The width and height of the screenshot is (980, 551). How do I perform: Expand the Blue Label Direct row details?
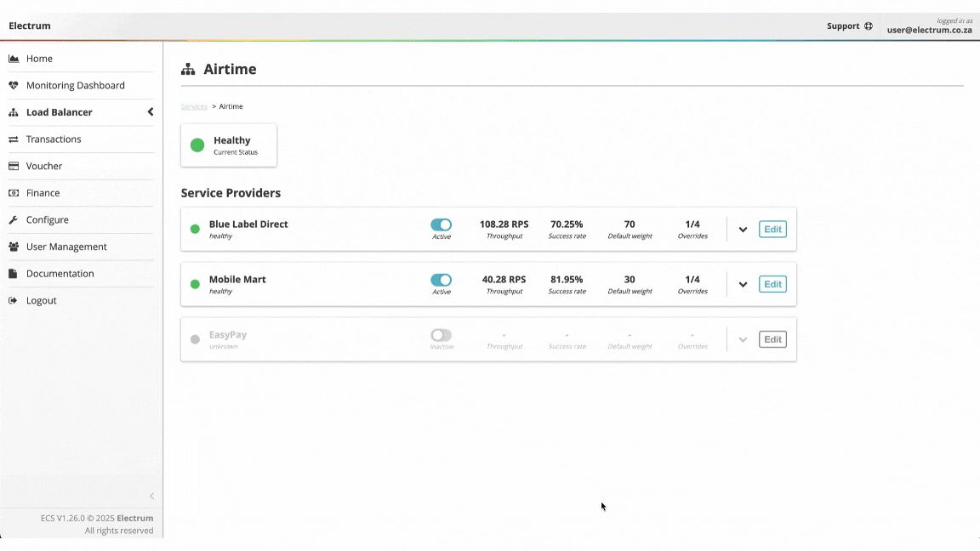click(x=743, y=230)
